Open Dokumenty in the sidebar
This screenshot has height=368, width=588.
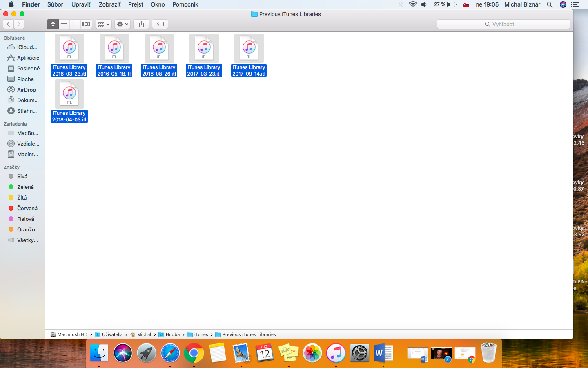click(22, 100)
